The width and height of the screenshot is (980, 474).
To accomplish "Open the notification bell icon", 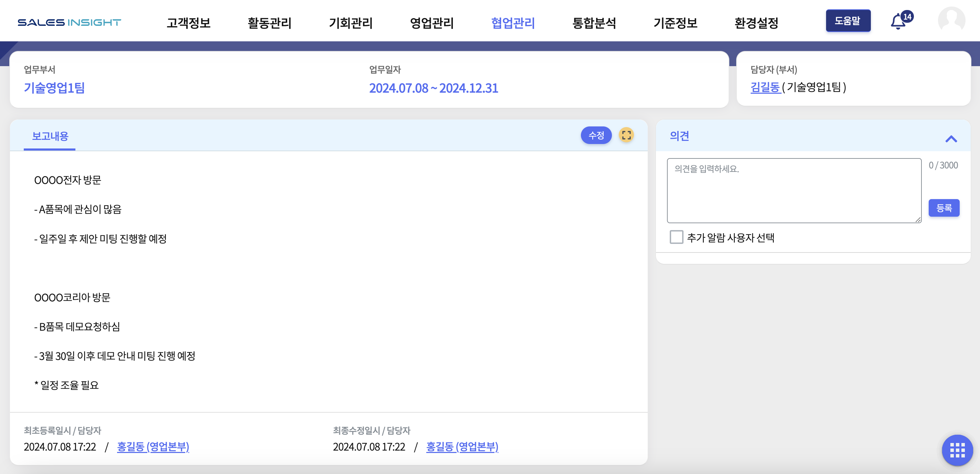I will point(899,22).
